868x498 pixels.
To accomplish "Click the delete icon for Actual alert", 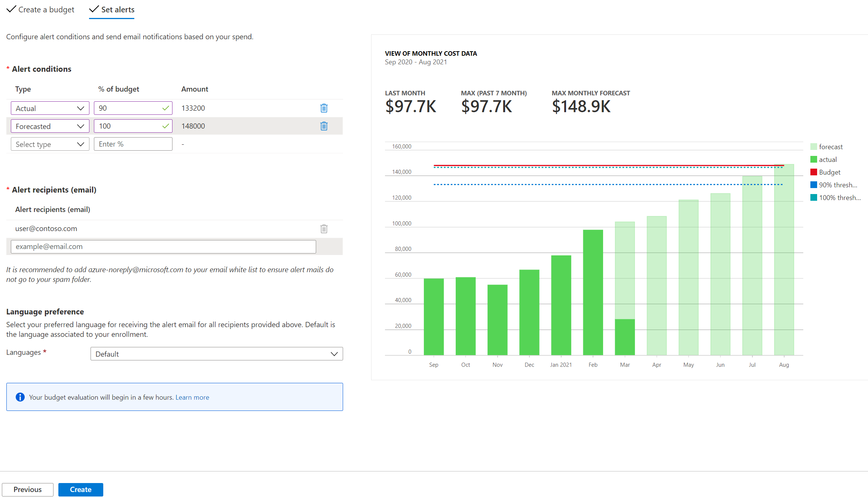I will [x=324, y=108].
